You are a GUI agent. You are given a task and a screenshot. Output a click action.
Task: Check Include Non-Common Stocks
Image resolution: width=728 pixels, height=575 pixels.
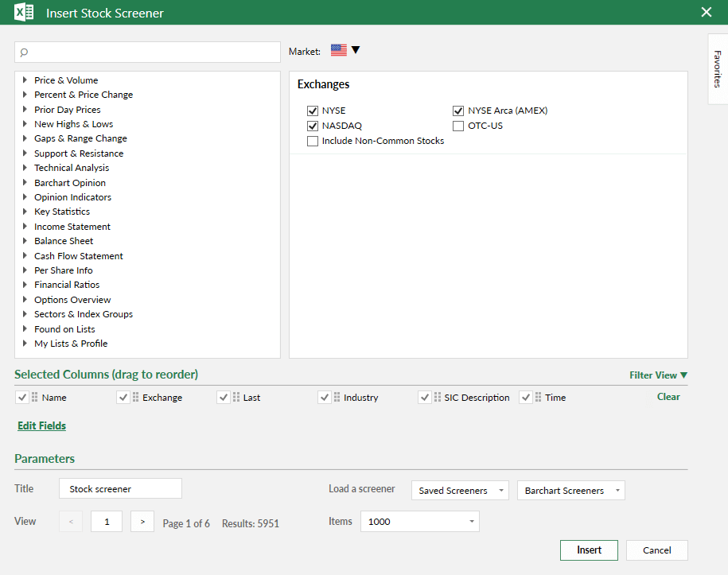click(x=313, y=141)
